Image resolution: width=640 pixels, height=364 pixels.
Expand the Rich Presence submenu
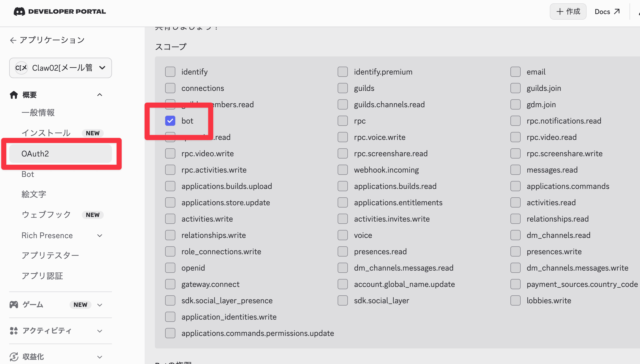100,236
